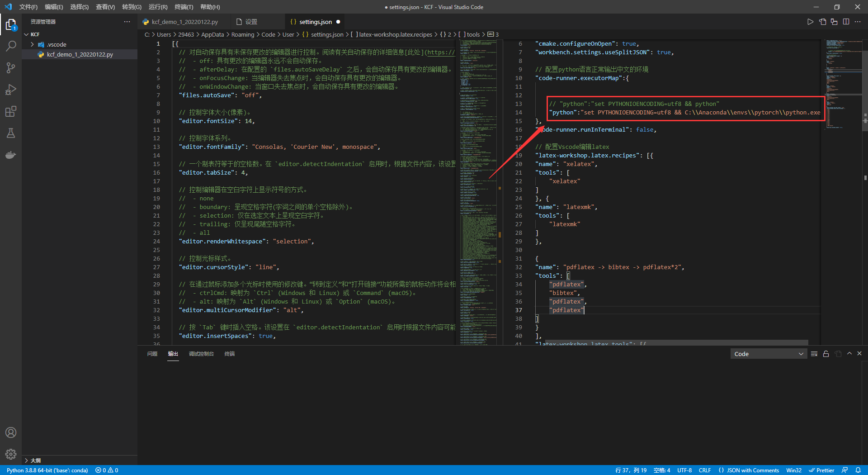The width and height of the screenshot is (868, 475).
Task: Run the Python file with the Run button icon
Action: coord(811,21)
